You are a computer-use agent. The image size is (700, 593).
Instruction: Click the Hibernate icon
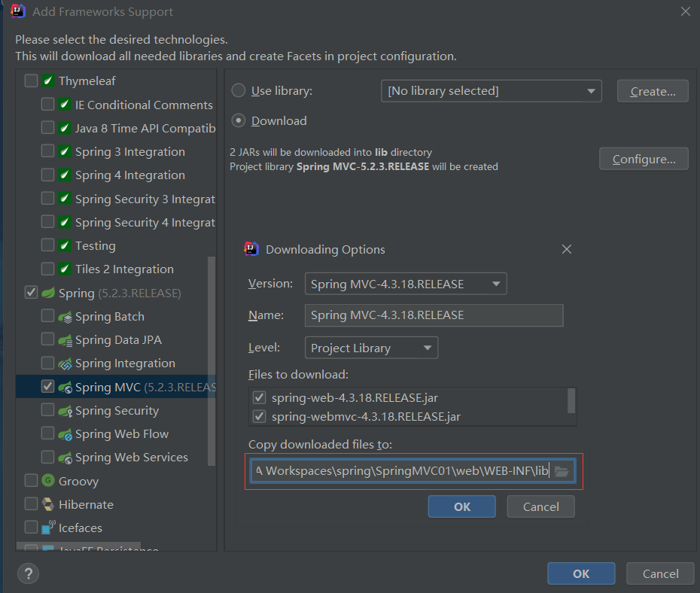[x=48, y=504]
